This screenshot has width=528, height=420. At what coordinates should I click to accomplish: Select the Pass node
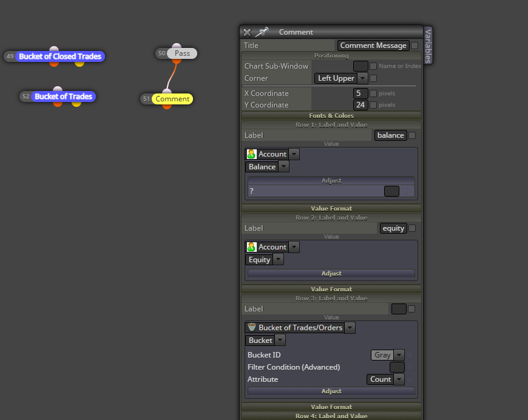(x=182, y=53)
